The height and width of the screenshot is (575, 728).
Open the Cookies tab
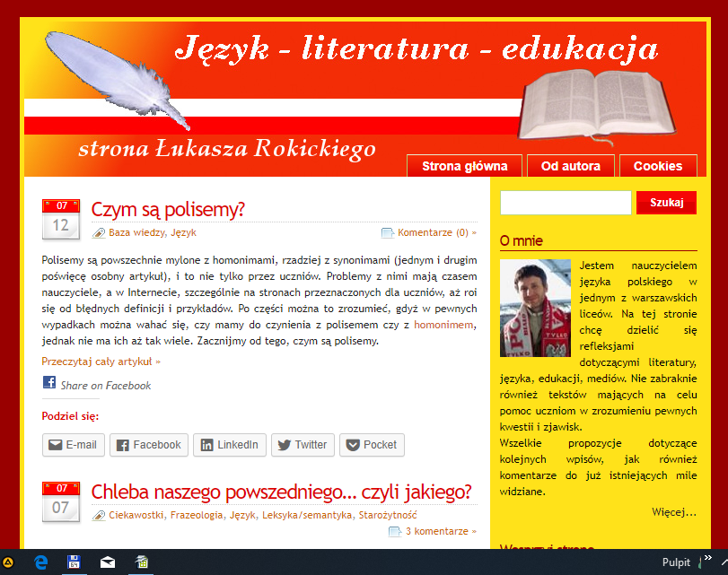(x=657, y=166)
